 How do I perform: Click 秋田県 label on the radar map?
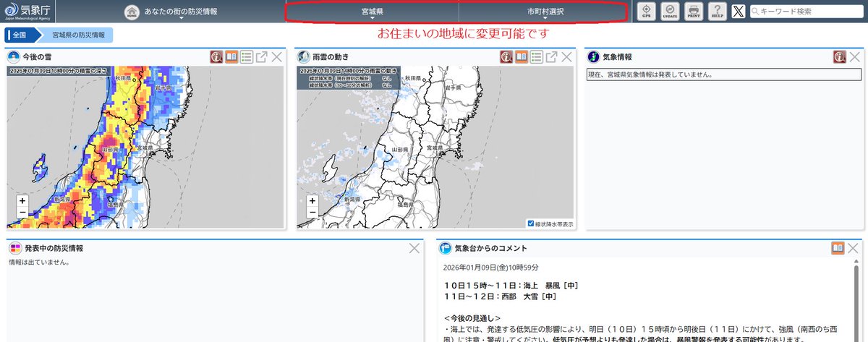click(x=412, y=77)
